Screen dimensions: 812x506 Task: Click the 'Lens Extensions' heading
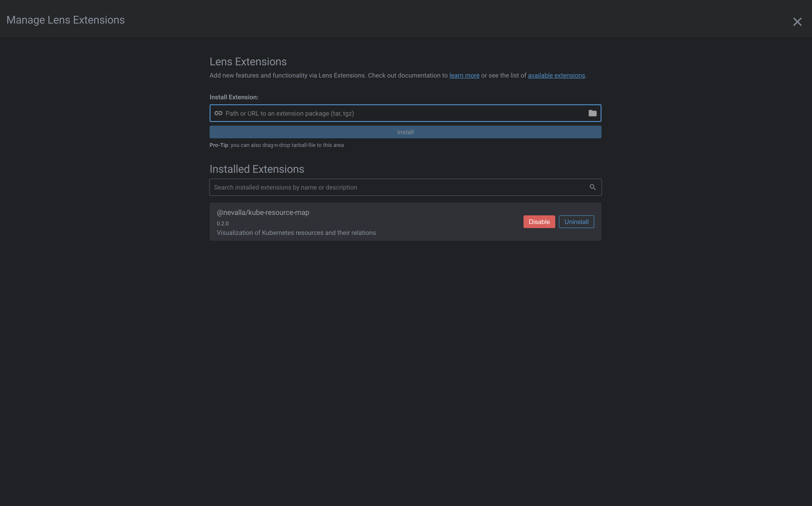coord(248,62)
